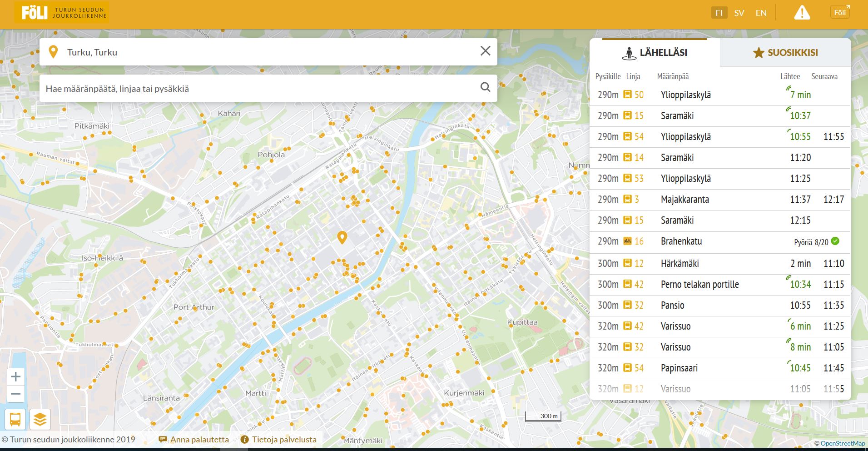Screen dimensions: 868x451
Task: Open the service alerts warning triangle
Action: pyautogui.click(x=802, y=13)
